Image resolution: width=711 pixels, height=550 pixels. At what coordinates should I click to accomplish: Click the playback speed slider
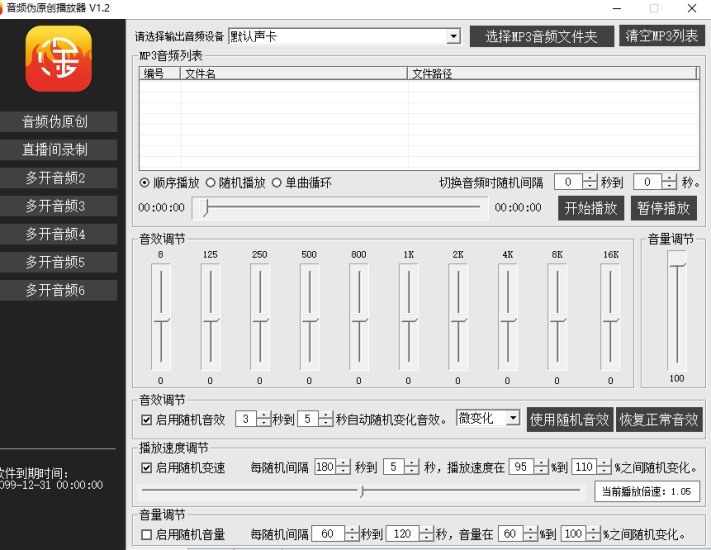pyautogui.click(x=361, y=491)
